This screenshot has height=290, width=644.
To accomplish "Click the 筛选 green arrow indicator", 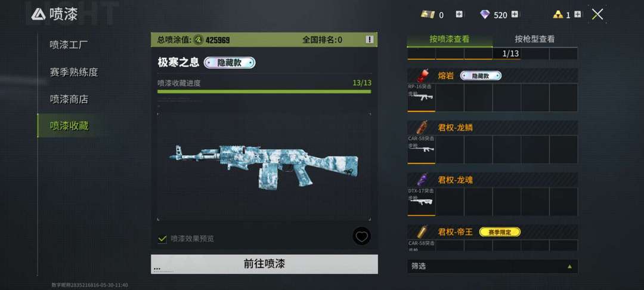I will pyautogui.click(x=569, y=266).
